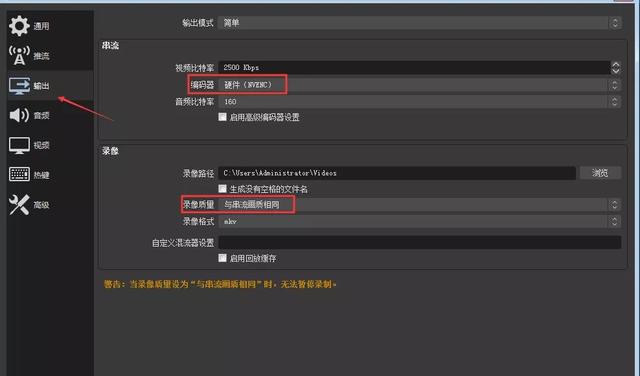Click the 视频比特率 field showing 2500 Kbps
The width and height of the screenshot is (640, 376).
[x=414, y=67]
